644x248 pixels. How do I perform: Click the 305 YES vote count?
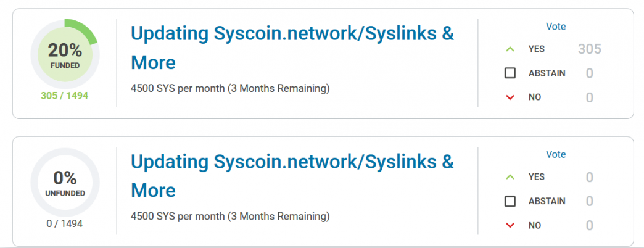[589, 49]
